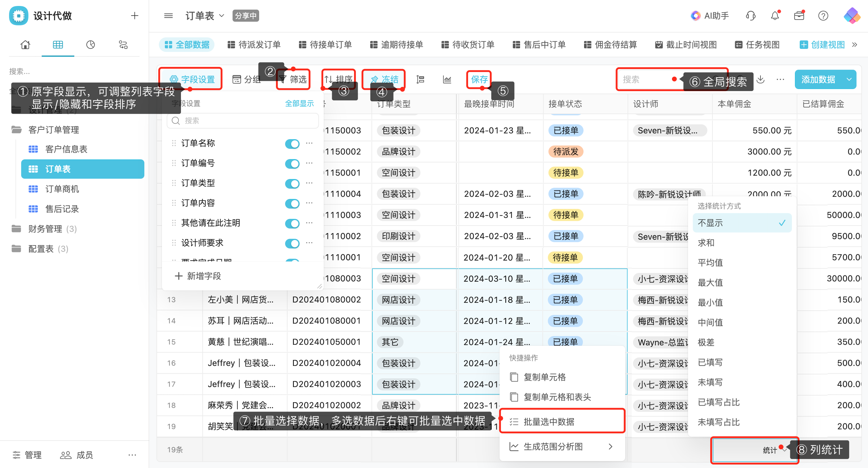
Task: Open the colorful user avatar
Action: point(851,15)
